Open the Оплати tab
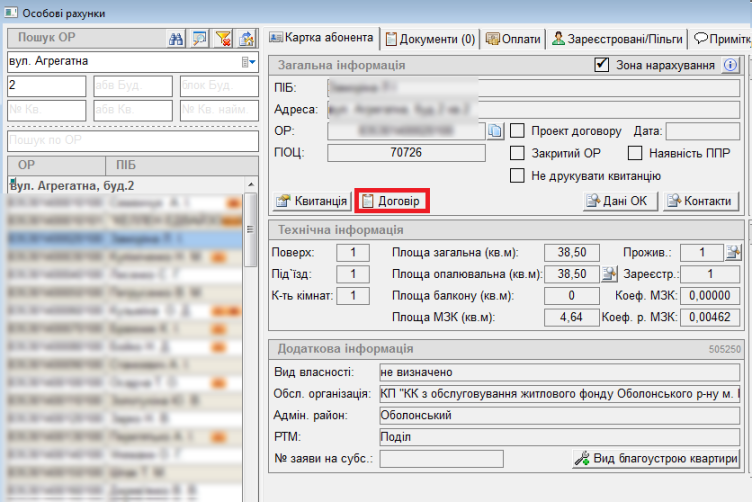The height and width of the screenshot is (502, 752). [514, 39]
